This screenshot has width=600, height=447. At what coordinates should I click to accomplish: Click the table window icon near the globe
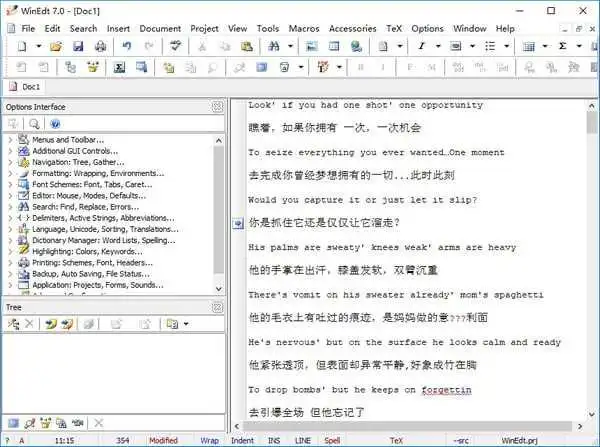[334, 46]
